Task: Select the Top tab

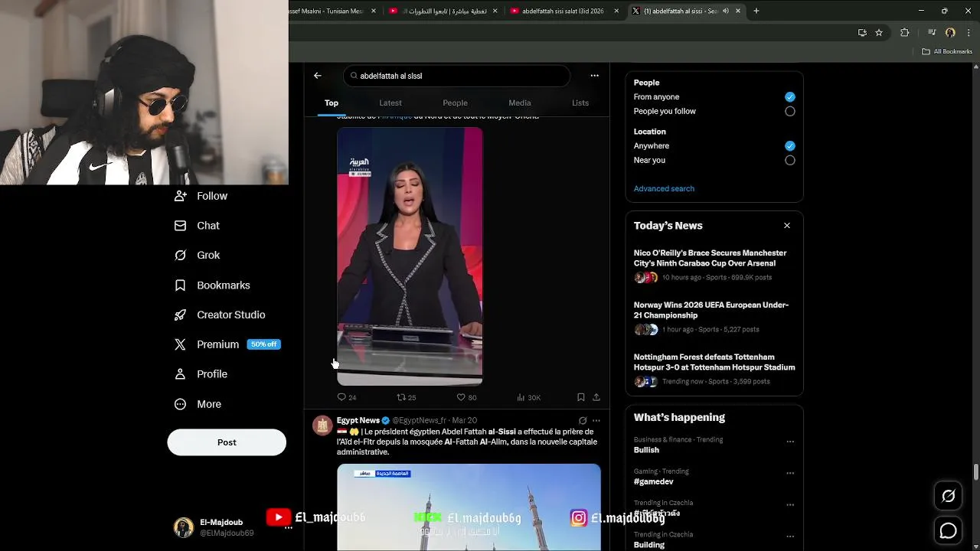Action: [x=331, y=103]
